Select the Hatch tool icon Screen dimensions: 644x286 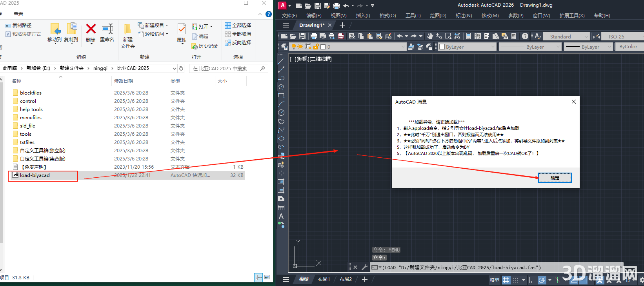281,182
